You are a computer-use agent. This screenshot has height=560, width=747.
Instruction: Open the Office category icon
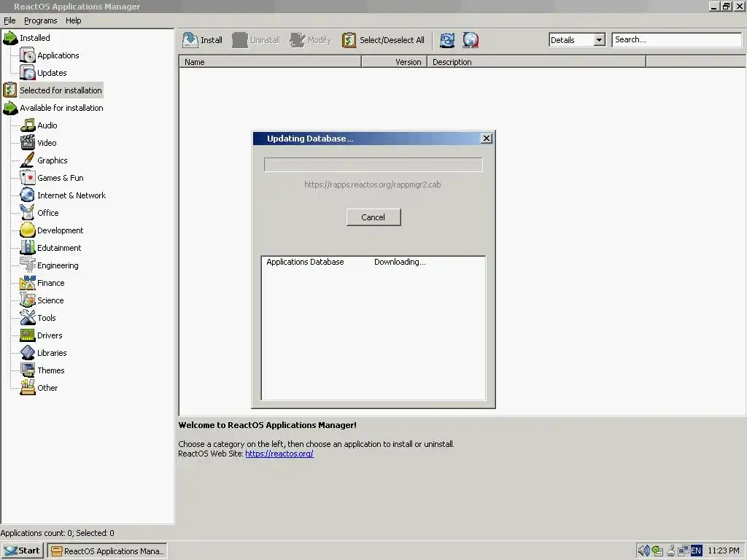(28, 213)
